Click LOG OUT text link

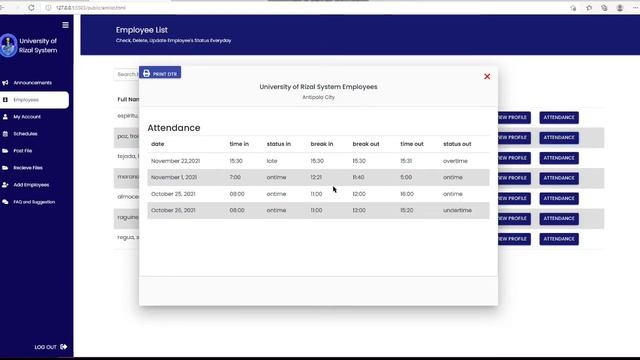[45, 347]
